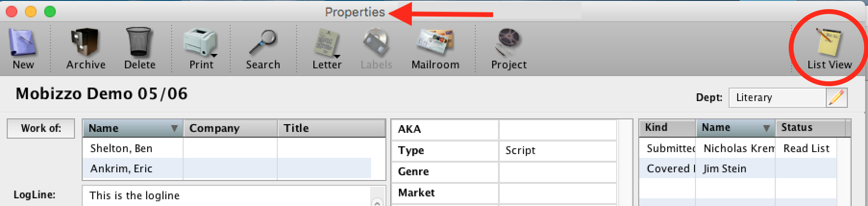Screen dimensions: 868x206
Task: Open the Archive cabinet icon
Action: (x=85, y=41)
